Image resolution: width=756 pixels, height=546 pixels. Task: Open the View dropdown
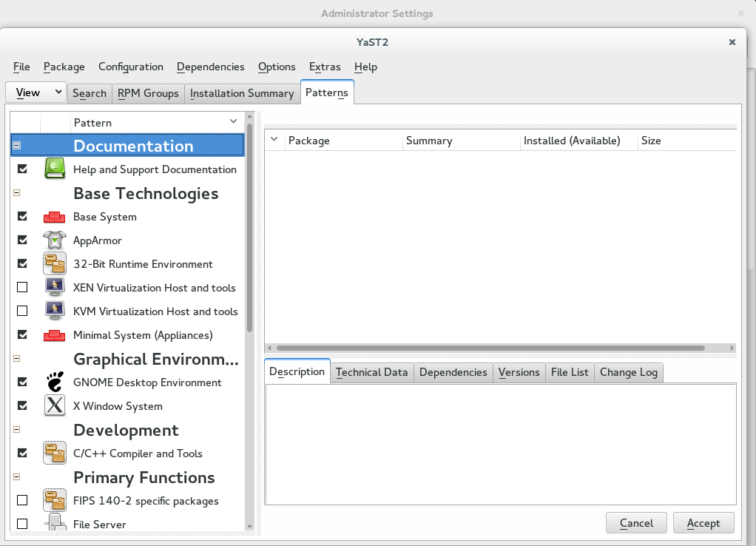click(x=35, y=92)
